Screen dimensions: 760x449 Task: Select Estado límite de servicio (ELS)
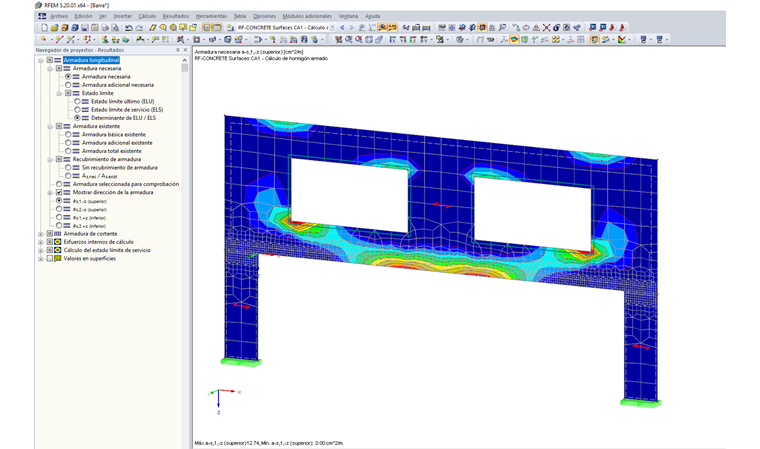(x=78, y=110)
